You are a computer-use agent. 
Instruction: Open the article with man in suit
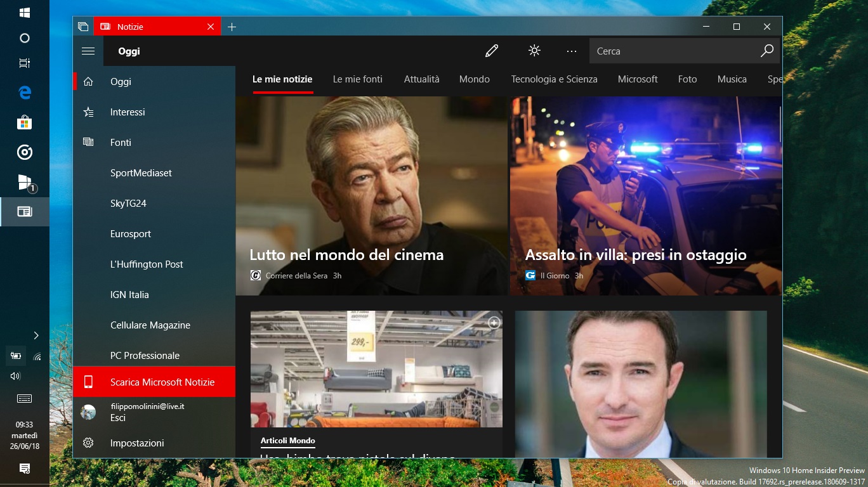pos(641,384)
